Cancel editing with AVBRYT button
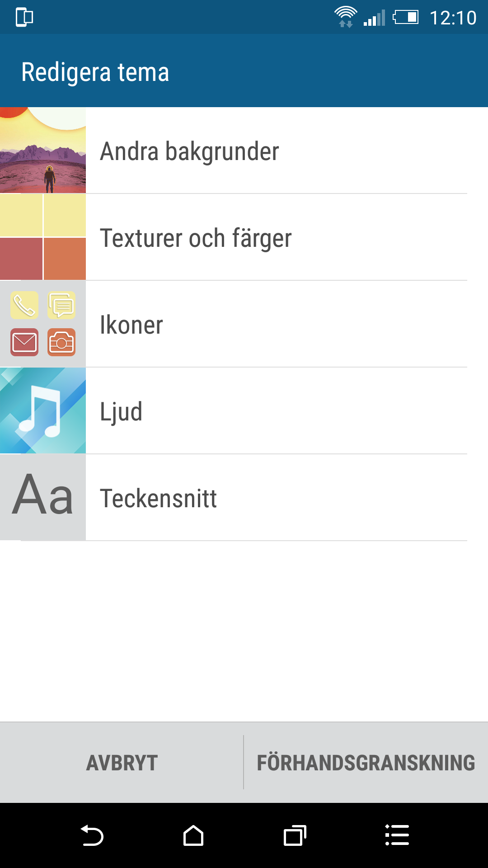The height and width of the screenshot is (868, 488). [x=122, y=763]
